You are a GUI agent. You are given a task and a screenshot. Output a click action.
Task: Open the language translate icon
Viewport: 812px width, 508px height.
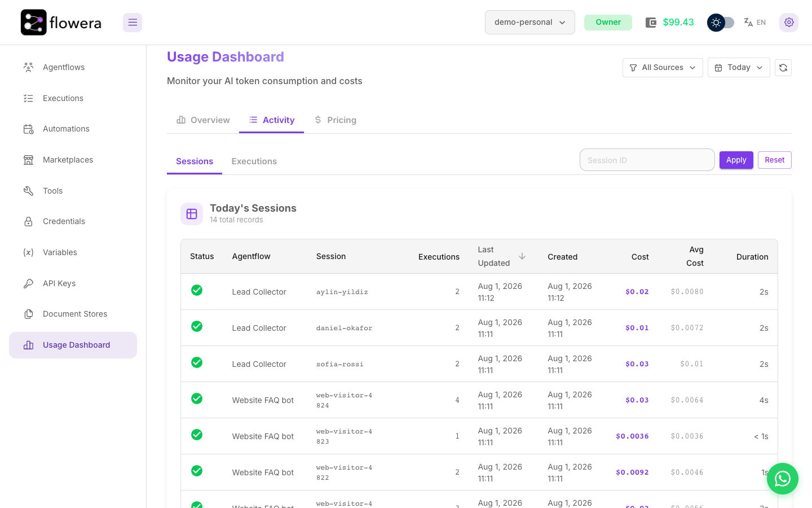pos(748,23)
